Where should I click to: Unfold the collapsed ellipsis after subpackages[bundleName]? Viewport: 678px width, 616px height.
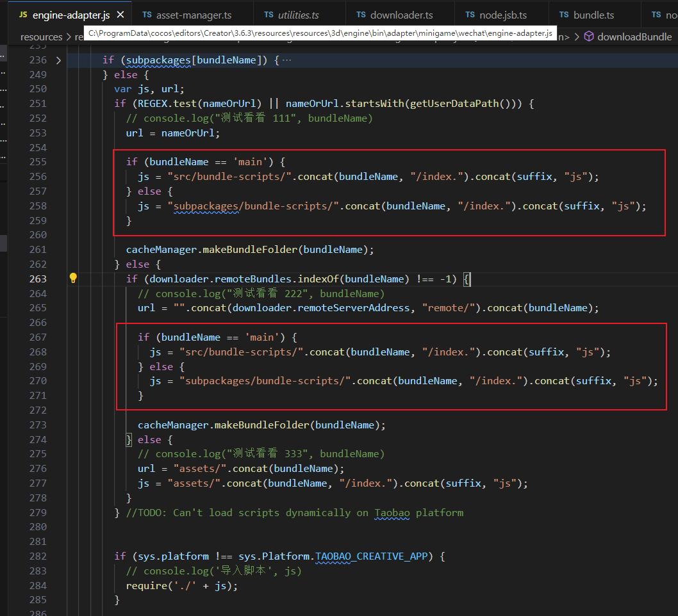point(286,60)
